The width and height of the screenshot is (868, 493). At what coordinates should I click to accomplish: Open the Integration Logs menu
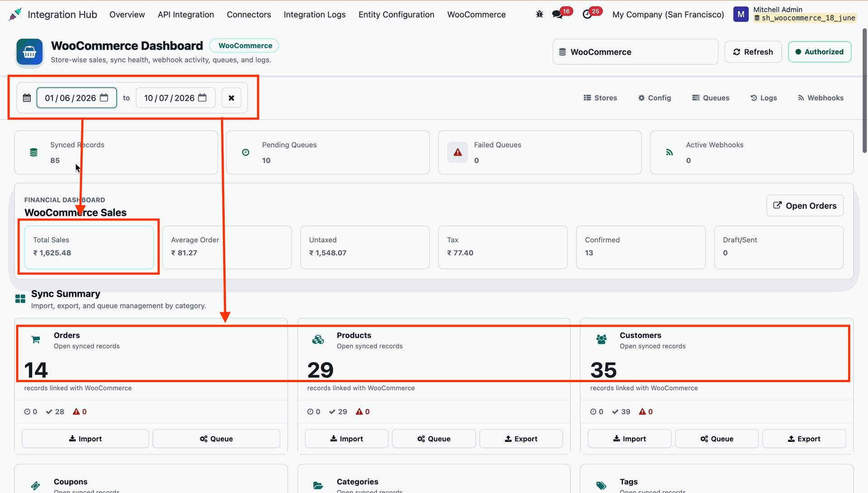tap(315, 14)
